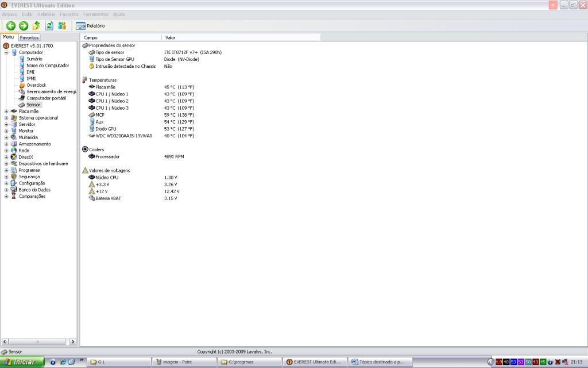Open the Arquivo menu

(x=10, y=14)
